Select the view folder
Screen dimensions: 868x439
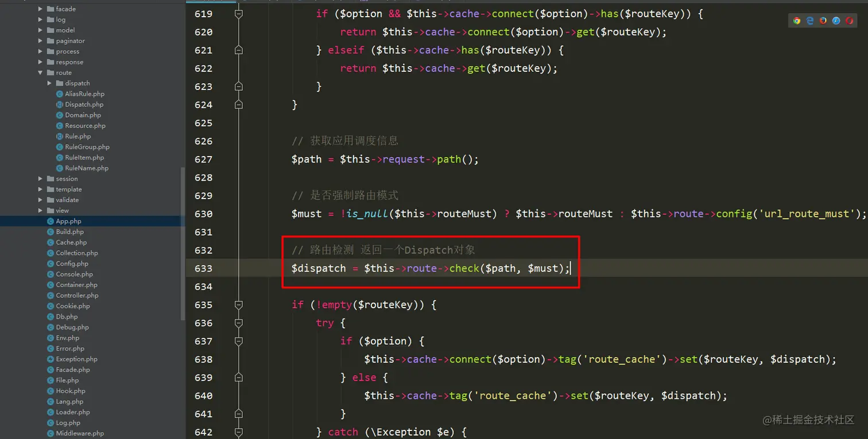click(x=62, y=211)
